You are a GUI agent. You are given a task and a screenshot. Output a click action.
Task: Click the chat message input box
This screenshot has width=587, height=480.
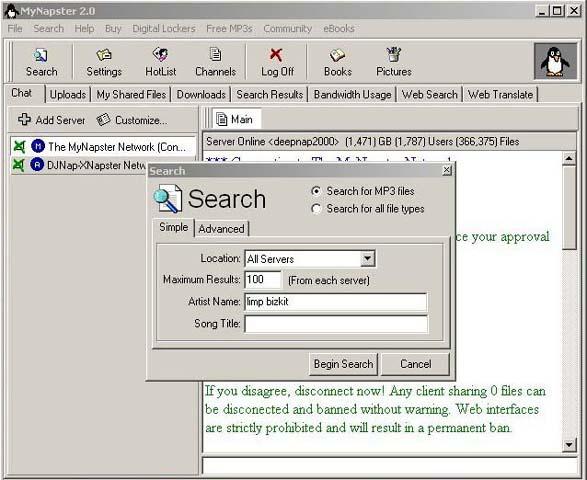point(389,465)
